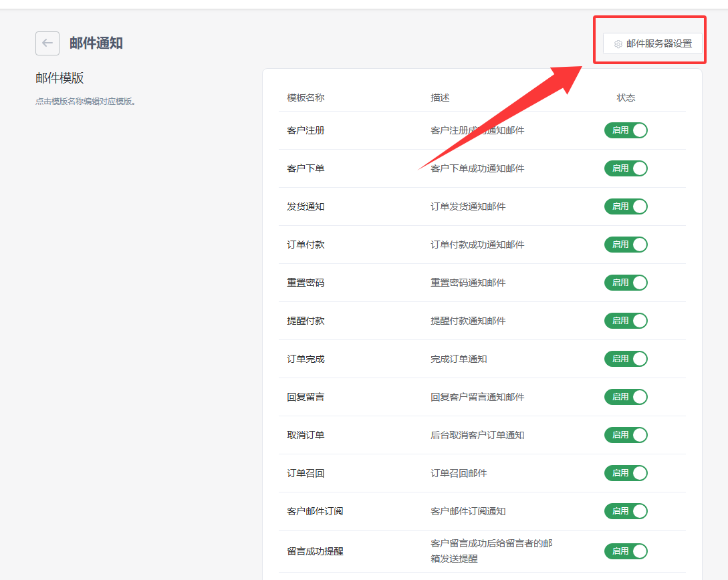This screenshot has width=728, height=580.
Task: Toggle 订单完成 status switch
Action: pos(626,359)
